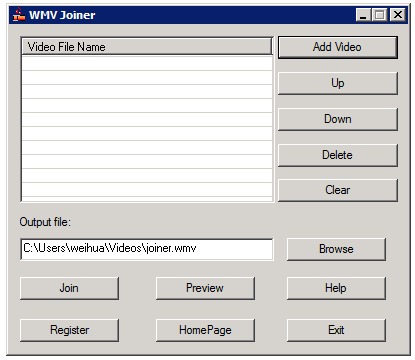Visit the HomePage button

pos(205,330)
